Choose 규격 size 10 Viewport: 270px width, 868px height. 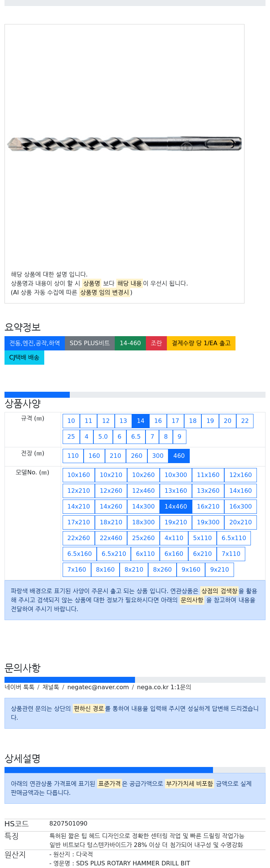click(x=71, y=421)
